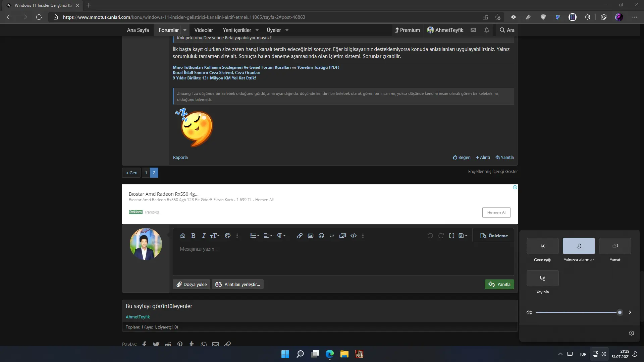Click the insert image icon
The image size is (644, 362).
311,236
